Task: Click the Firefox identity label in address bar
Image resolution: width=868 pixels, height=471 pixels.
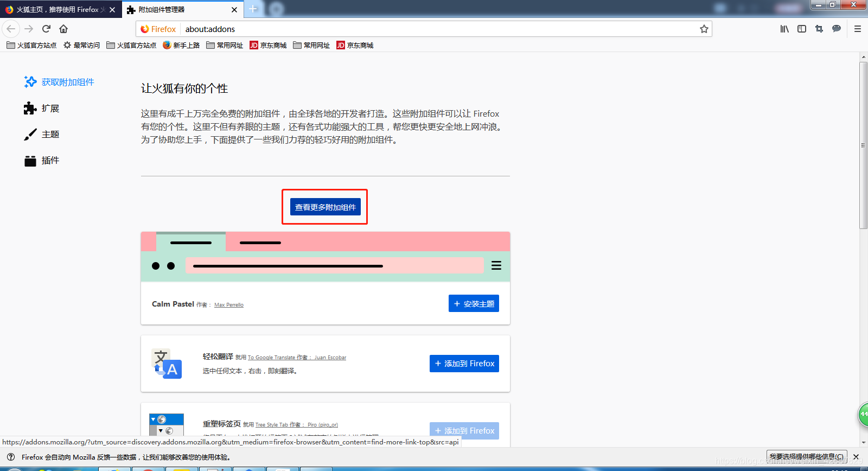Action: click(158, 29)
